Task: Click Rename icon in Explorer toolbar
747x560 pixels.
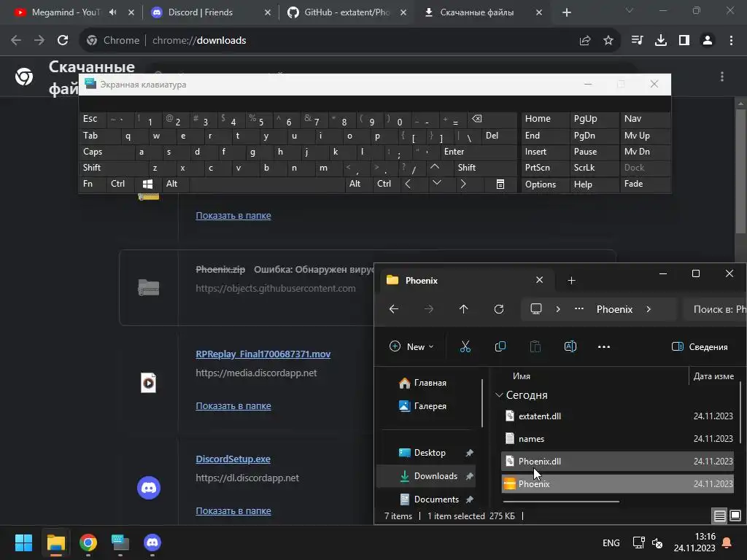Action: (x=570, y=346)
